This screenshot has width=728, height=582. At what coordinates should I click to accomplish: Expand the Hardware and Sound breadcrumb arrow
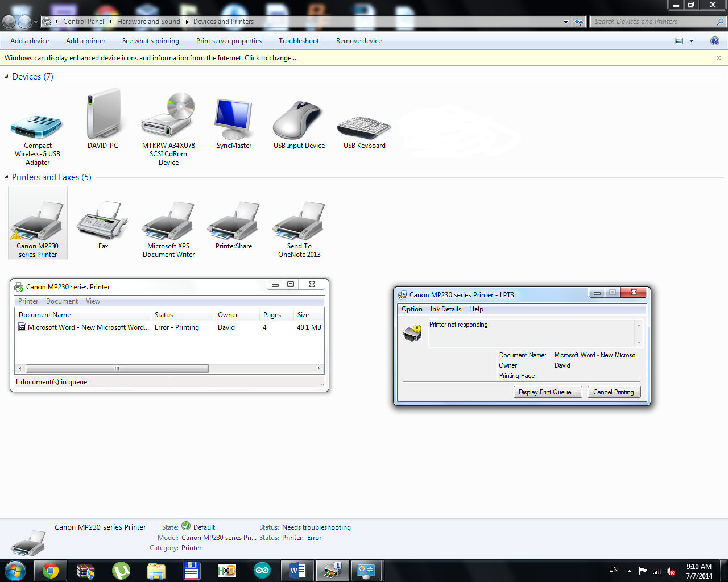click(187, 22)
